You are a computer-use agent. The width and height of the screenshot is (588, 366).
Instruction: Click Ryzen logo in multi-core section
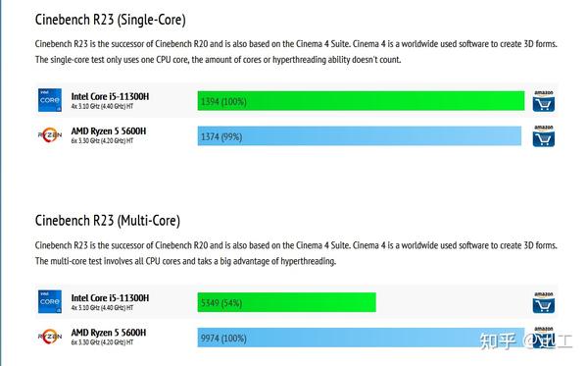click(50, 337)
